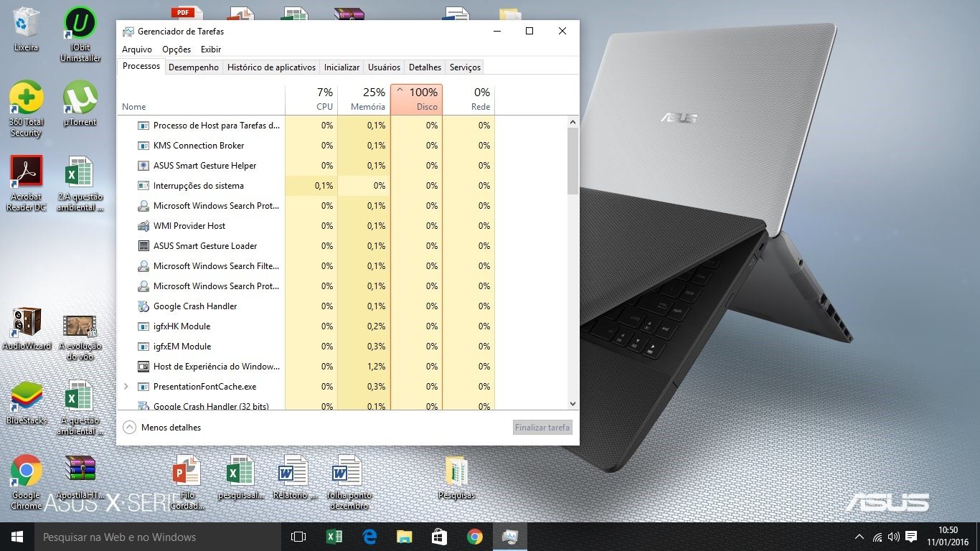Sort processes by the Memória column
Screen dimensions: 980x551
click(364, 100)
